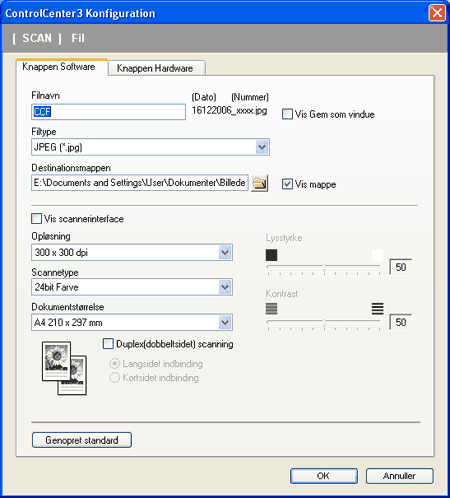Confirm settings with the OK button
The width and height of the screenshot is (450, 498).
[x=324, y=476]
